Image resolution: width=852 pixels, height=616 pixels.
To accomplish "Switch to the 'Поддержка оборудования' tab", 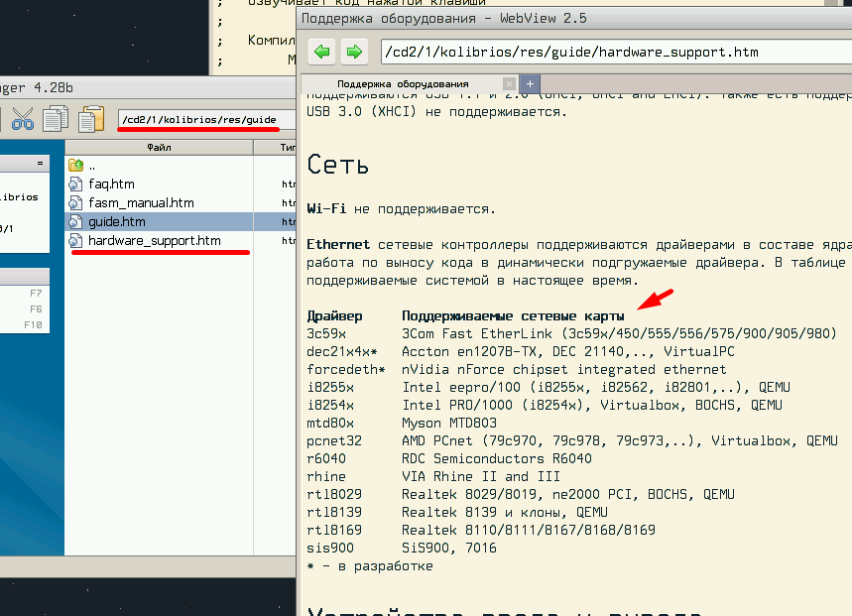I will coord(402,84).
